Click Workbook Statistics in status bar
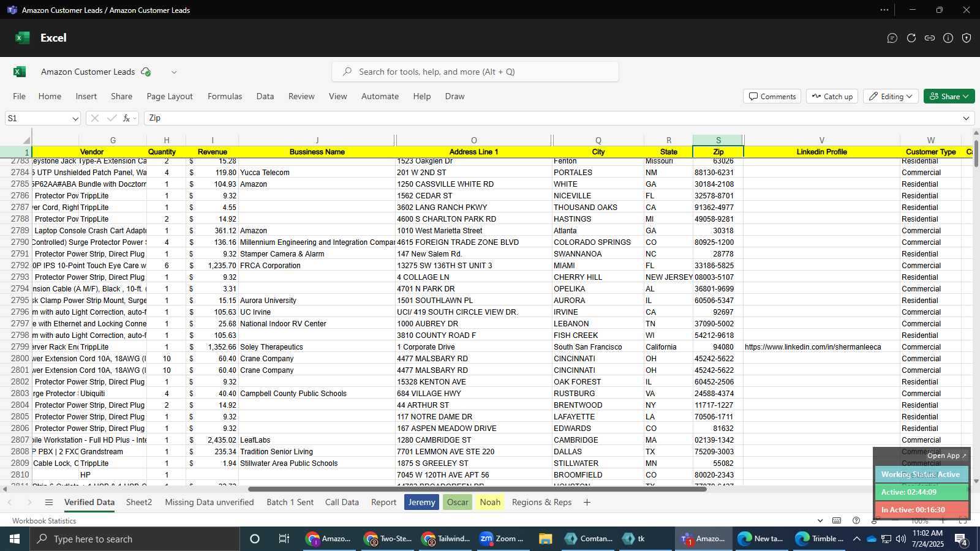Viewport: 980px width, 551px height. tap(44, 520)
